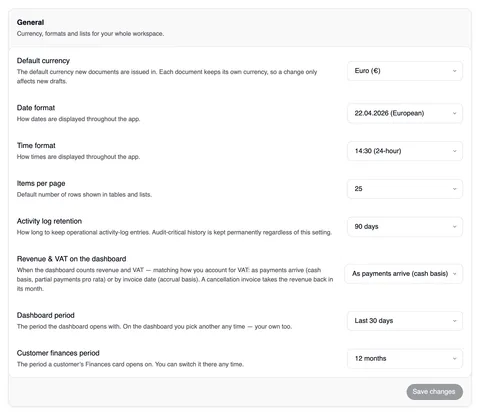Click the Customer finances period label

pos(58,353)
